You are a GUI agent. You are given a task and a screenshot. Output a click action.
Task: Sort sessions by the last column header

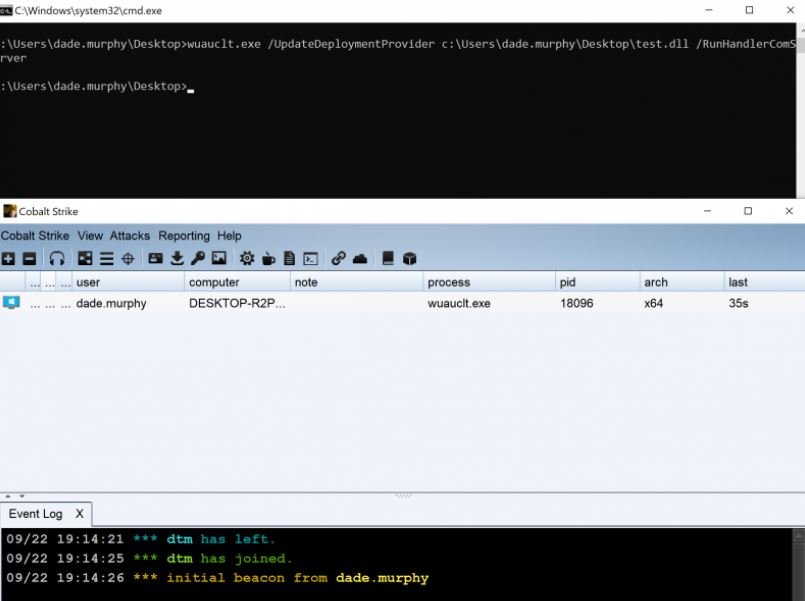point(764,282)
